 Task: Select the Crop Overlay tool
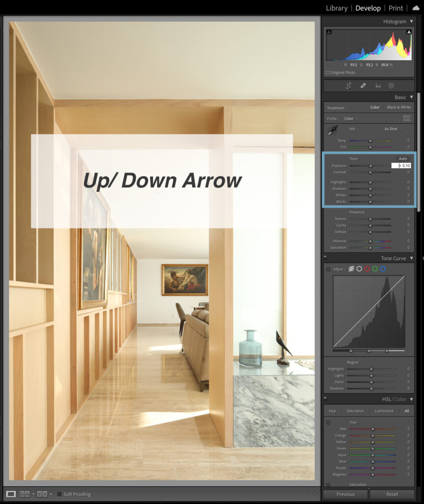coord(349,86)
